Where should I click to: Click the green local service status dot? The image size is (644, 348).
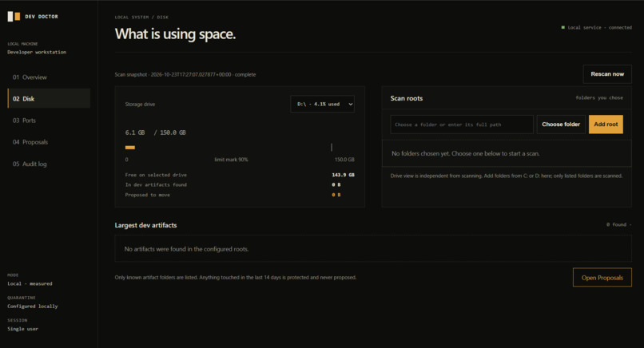click(x=563, y=27)
